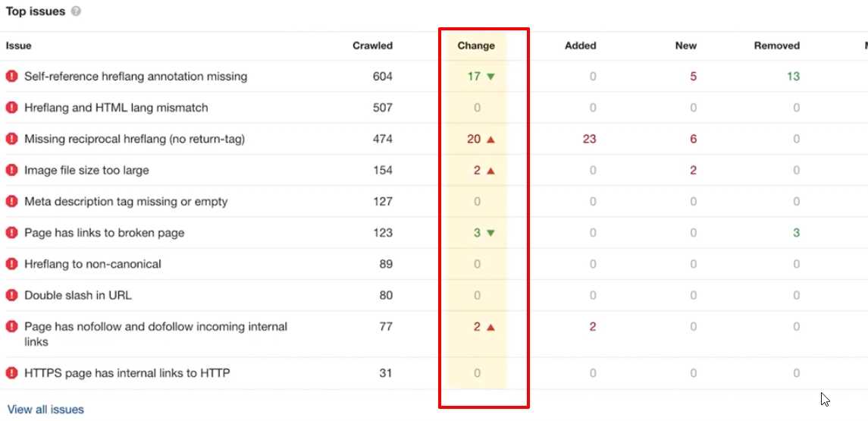Open the Hreflang to non-canonical issue
Screen dimensions: 868x421
[92, 264]
